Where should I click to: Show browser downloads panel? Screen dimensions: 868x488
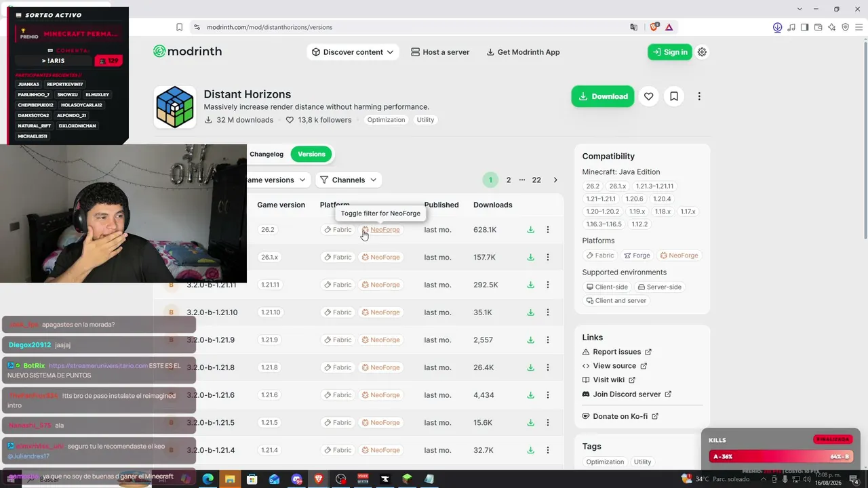pos(777,27)
